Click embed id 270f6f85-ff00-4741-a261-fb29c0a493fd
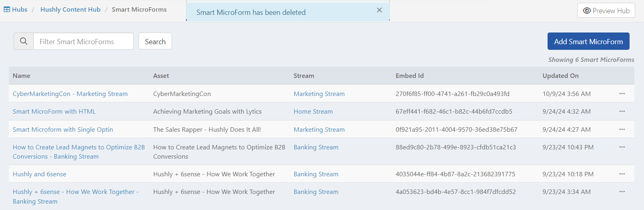 coord(452,94)
